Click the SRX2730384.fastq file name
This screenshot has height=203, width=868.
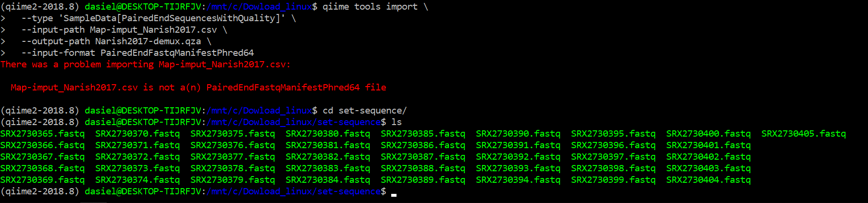pos(328,180)
